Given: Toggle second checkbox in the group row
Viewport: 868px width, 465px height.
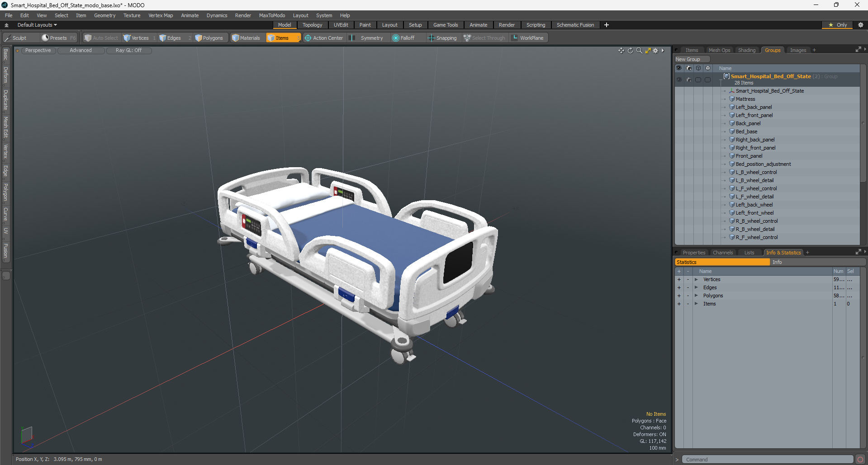Looking at the screenshot, I should point(708,80).
